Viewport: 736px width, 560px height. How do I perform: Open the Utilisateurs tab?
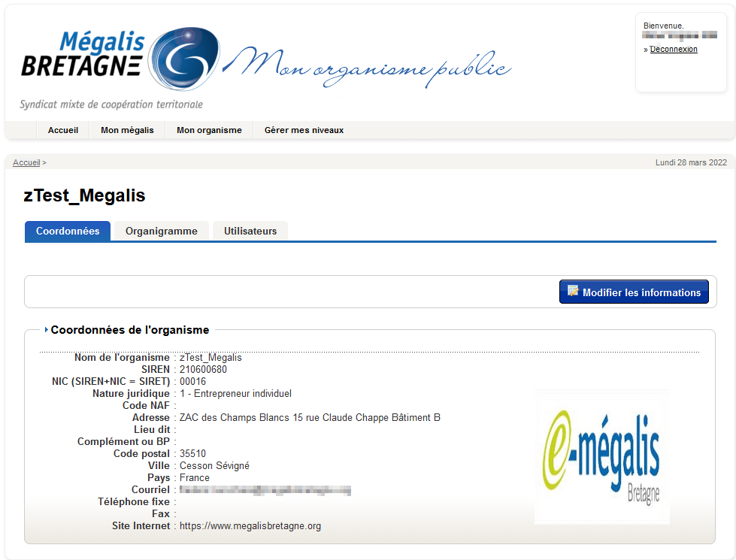coord(250,231)
